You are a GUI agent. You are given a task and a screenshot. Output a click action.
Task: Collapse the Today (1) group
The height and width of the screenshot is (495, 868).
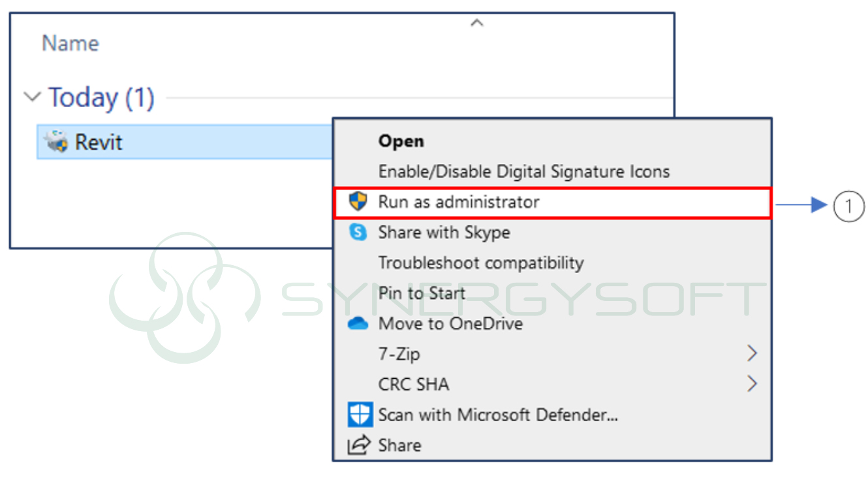pyautogui.click(x=31, y=97)
